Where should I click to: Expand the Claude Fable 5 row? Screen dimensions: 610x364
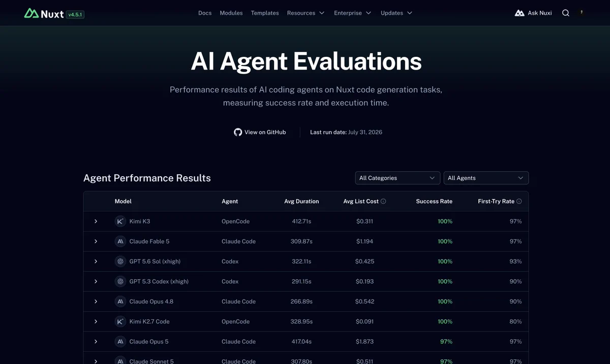click(96, 242)
